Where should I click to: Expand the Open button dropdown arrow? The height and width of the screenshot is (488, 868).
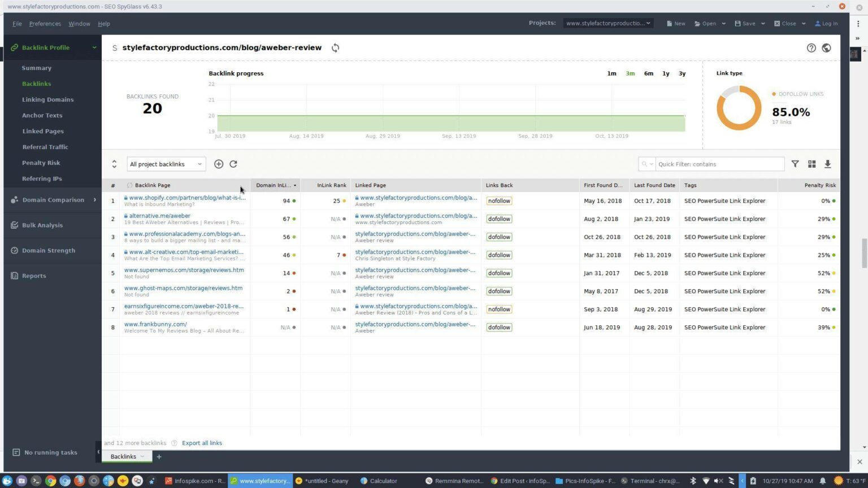(x=723, y=24)
